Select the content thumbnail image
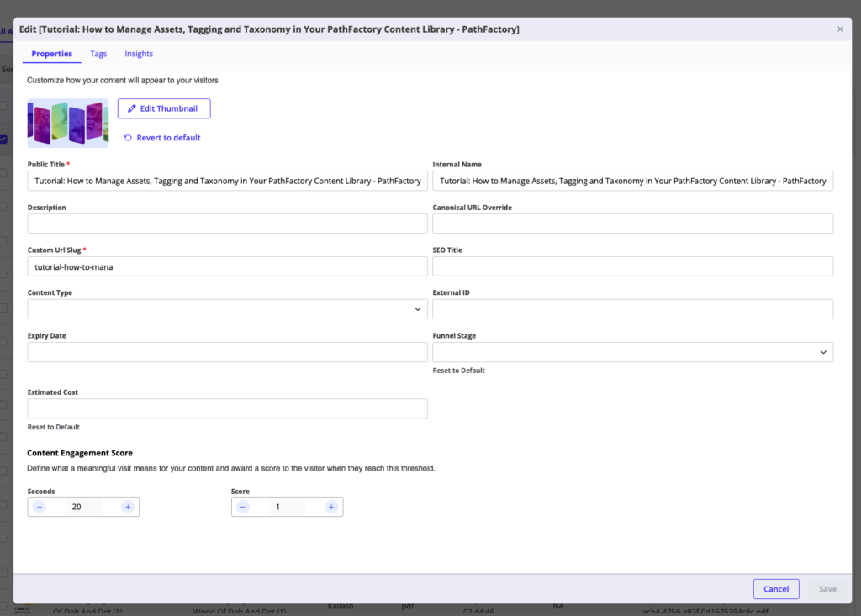 pos(68,123)
